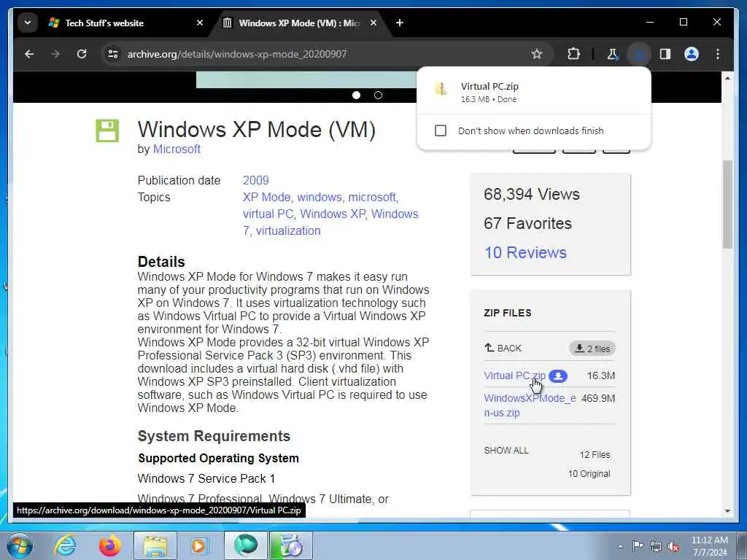The width and height of the screenshot is (747, 560).
Task: Click BACK in the ZIP FILES panel
Action: (x=503, y=348)
